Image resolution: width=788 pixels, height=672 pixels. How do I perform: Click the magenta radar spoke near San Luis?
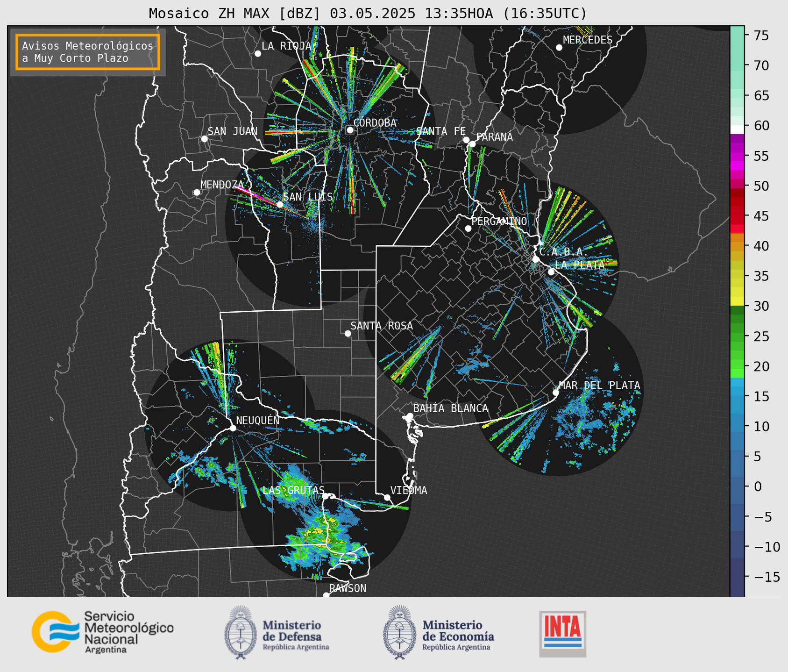[257, 194]
